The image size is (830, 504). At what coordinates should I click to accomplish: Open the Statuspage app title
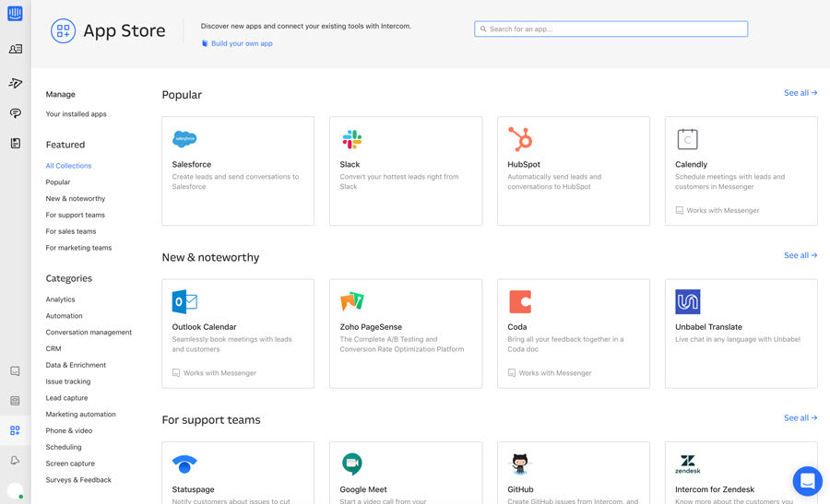(194, 489)
